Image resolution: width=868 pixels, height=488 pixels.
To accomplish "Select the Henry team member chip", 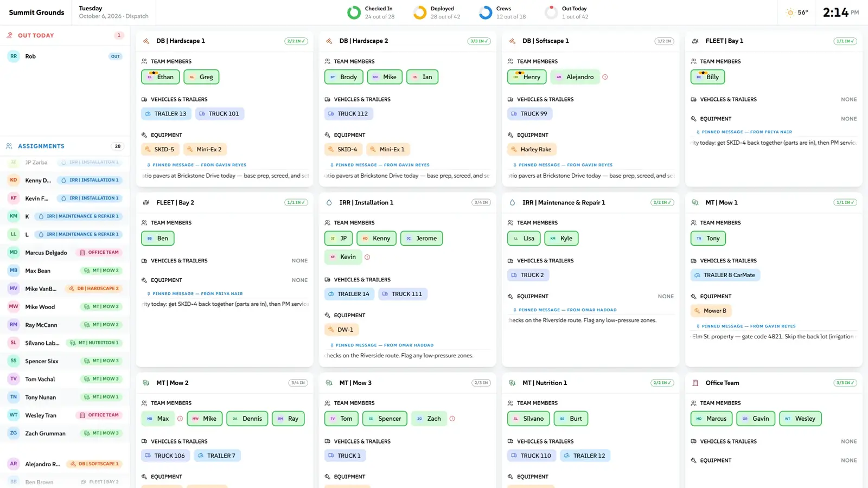I will tap(527, 77).
